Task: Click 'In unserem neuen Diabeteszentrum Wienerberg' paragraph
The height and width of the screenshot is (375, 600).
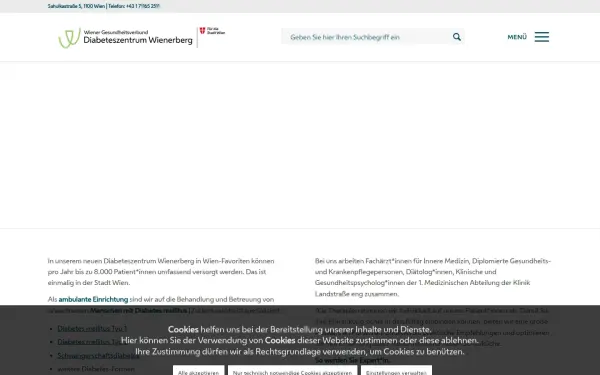Action: 161,272
